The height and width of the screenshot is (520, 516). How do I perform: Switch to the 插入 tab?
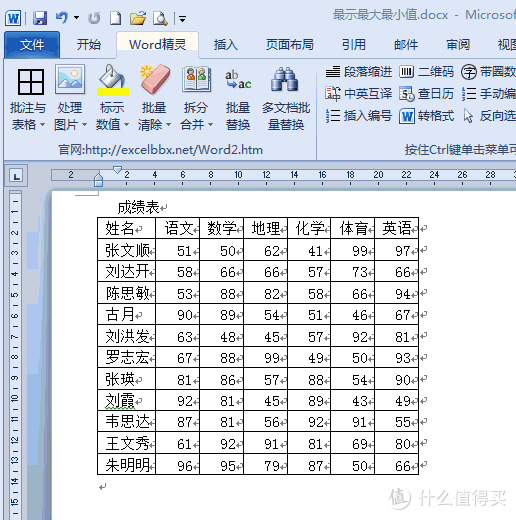click(226, 45)
